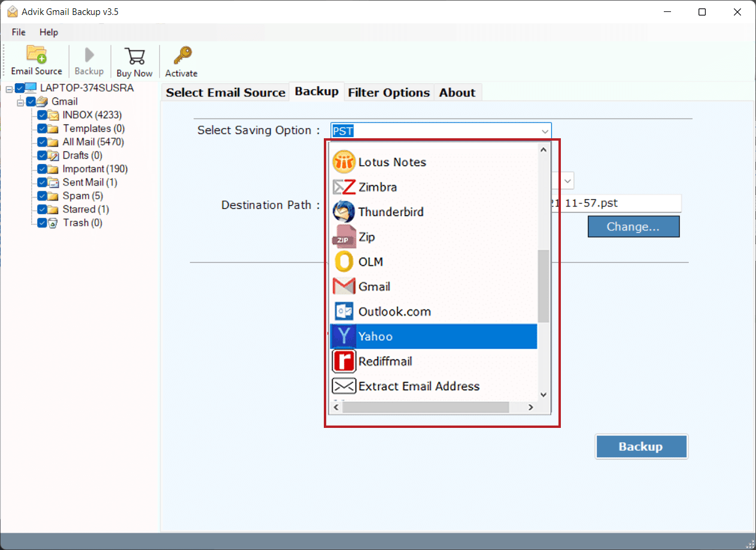Select the Rediffmail icon option
756x550 pixels.
click(344, 361)
